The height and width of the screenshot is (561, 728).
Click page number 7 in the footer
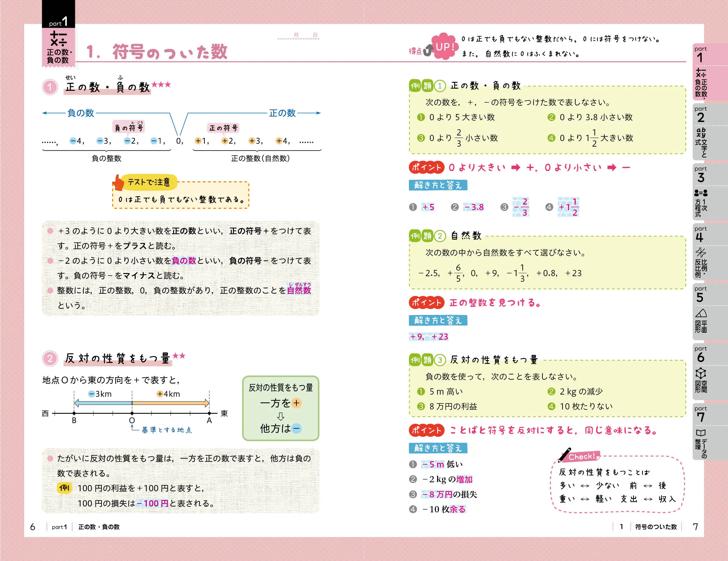pos(695,527)
